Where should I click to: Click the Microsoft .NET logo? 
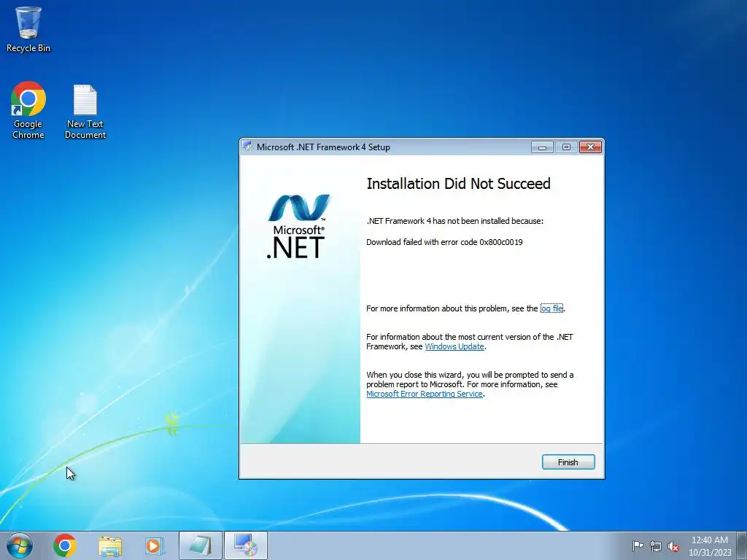click(298, 226)
